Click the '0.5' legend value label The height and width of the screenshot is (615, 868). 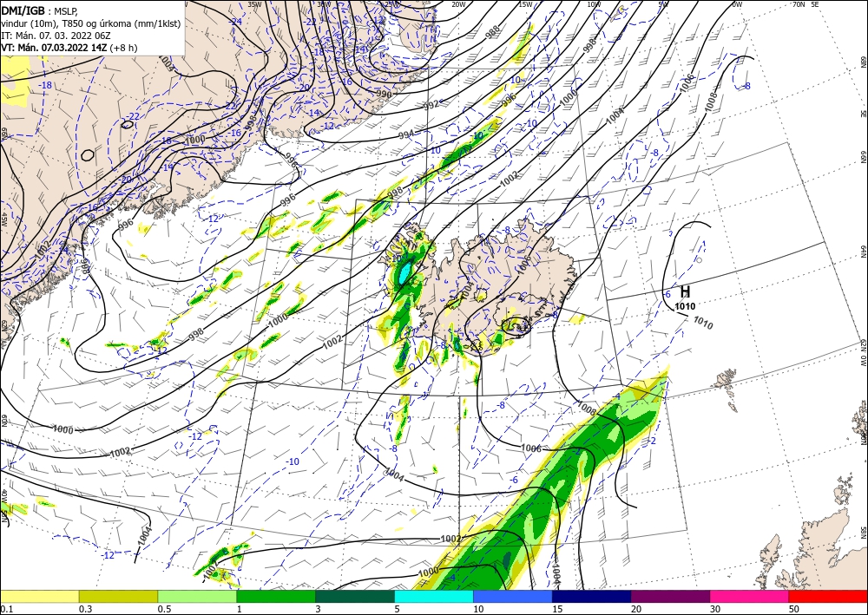(164, 609)
